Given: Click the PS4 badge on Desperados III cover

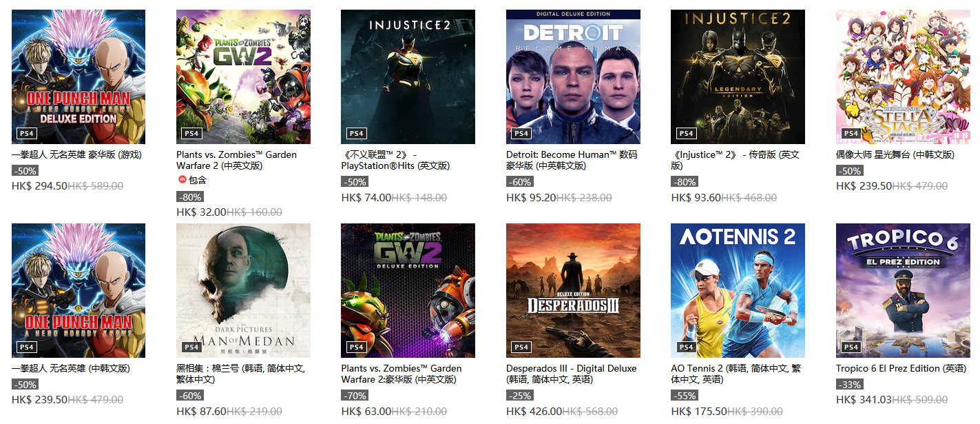Looking at the screenshot, I should pyautogui.click(x=521, y=347).
